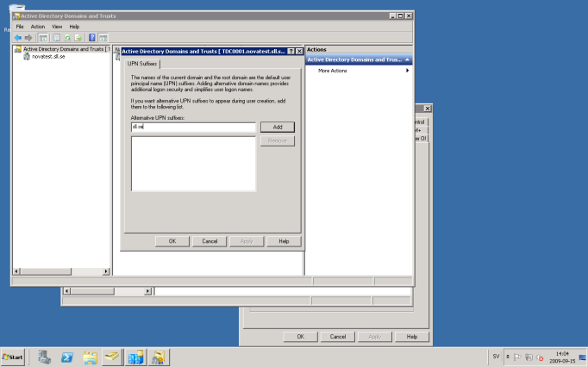
Task: Click the novatest.sll.se domain icon
Action: (27, 57)
